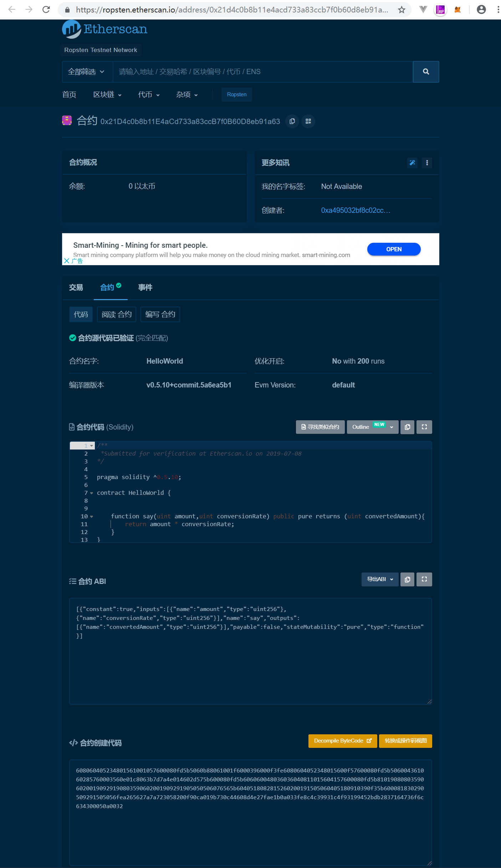Click contract name value HelloWorld

point(165,361)
